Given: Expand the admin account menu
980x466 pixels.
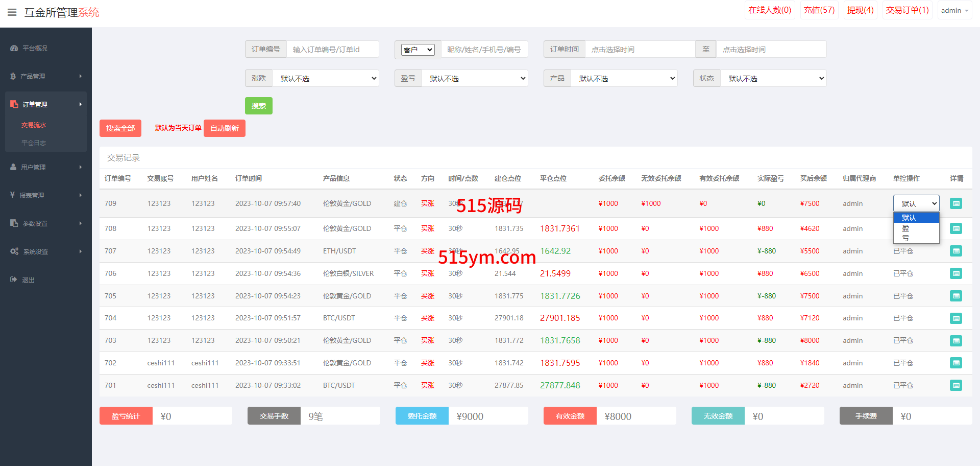Looking at the screenshot, I should (954, 10).
